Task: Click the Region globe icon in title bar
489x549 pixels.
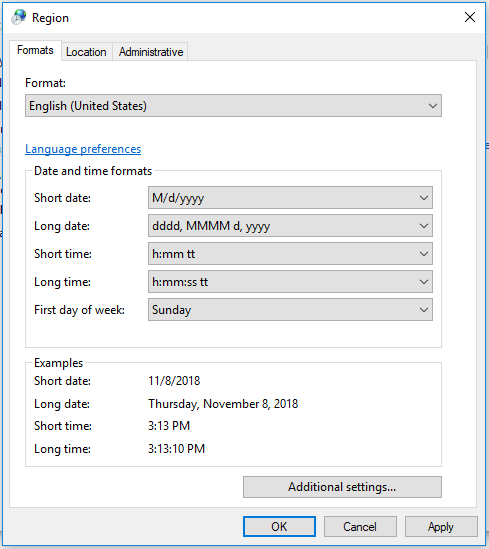Action: (19, 17)
